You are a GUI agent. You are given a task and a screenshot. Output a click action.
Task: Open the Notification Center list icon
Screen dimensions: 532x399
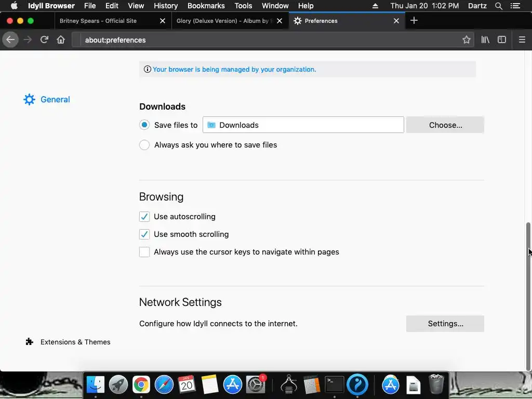pyautogui.click(x=515, y=6)
